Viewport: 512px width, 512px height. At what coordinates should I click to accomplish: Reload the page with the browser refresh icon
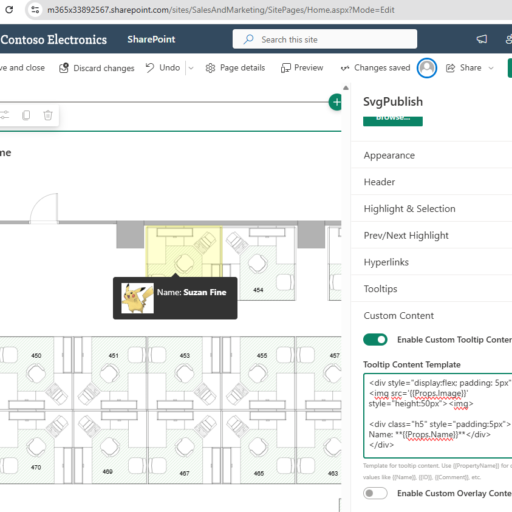(9, 10)
